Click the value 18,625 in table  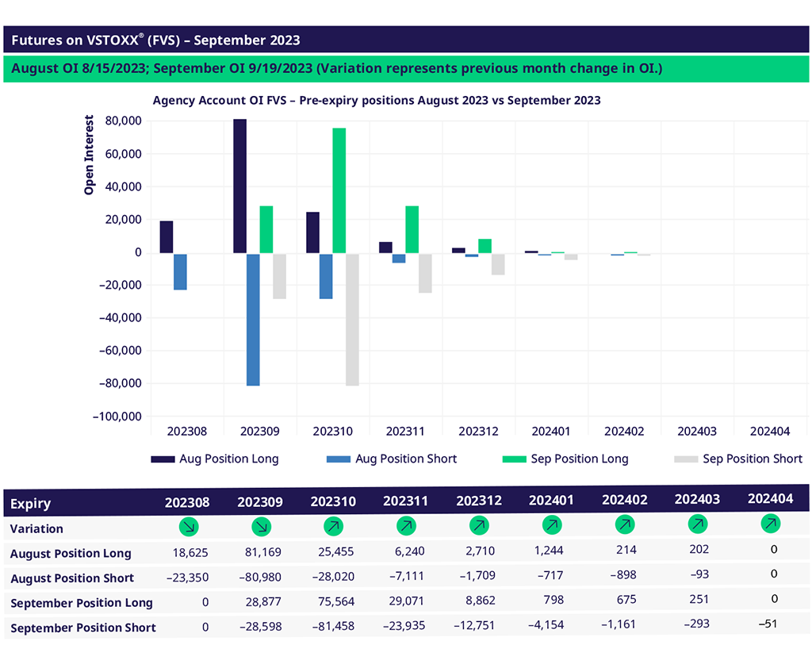point(190,553)
